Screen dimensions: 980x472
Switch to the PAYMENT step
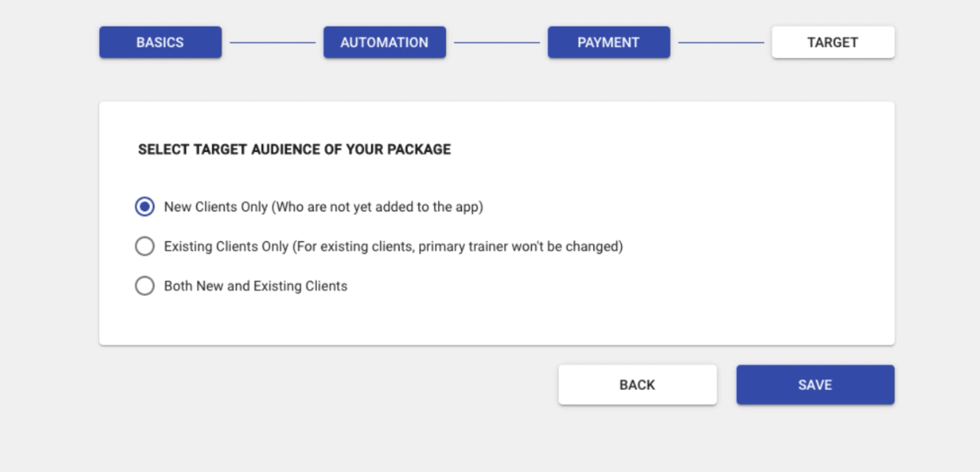click(608, 42)
